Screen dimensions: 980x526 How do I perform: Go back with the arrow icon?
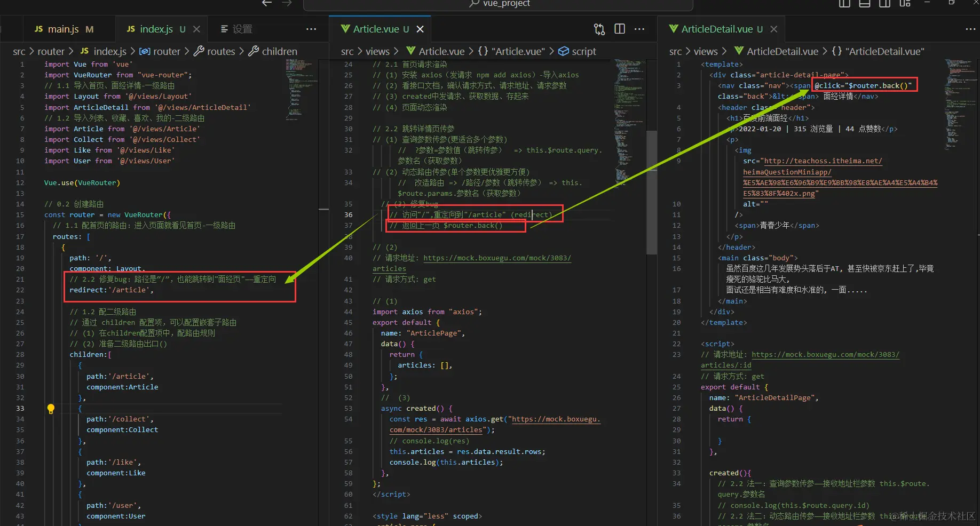tap(267, 3)
